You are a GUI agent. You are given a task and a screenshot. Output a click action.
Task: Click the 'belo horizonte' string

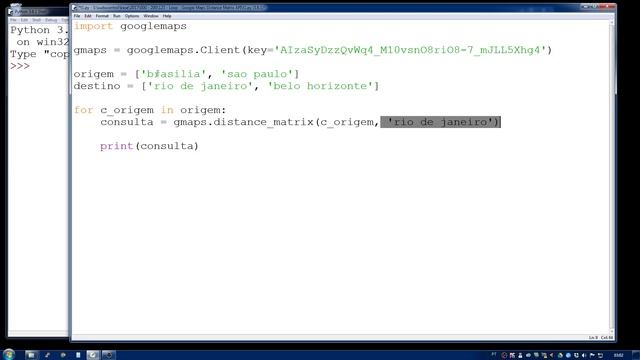320,86
